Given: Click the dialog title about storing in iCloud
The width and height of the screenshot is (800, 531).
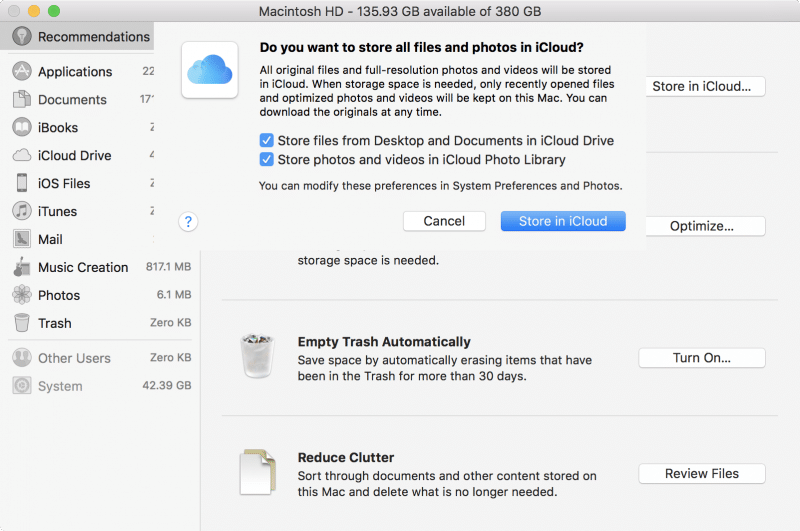Looking at the screenshot, I should tap(421, 47).
